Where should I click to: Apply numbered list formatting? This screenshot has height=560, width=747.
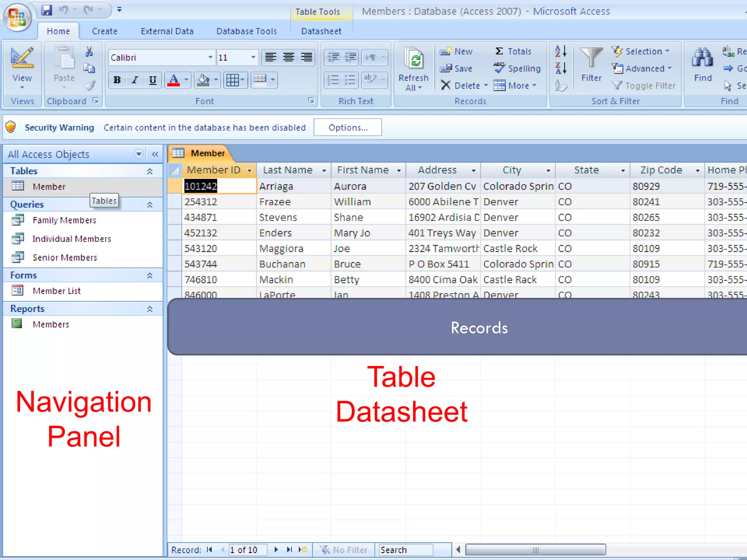click(333, 80)
